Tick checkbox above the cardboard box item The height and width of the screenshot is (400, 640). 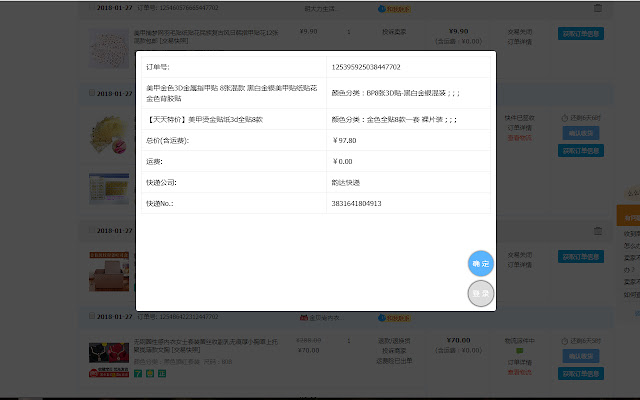pos(92,230)
